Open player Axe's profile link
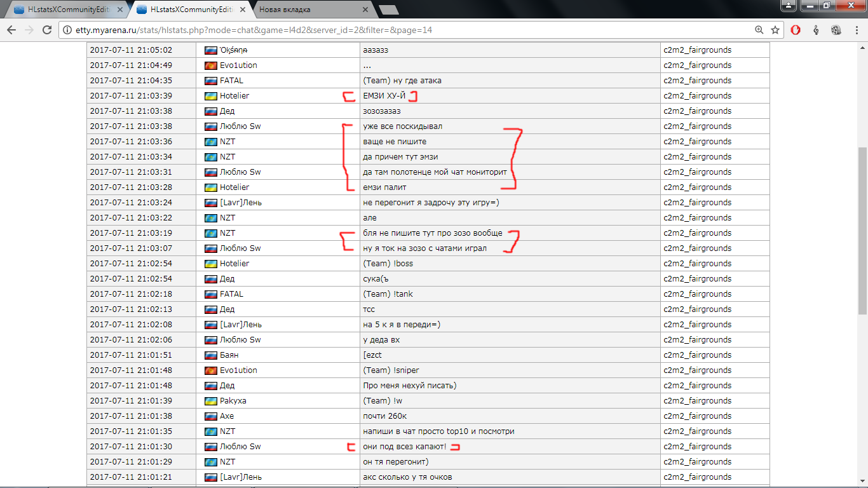The image size is (868, 488). click(227, 416)
